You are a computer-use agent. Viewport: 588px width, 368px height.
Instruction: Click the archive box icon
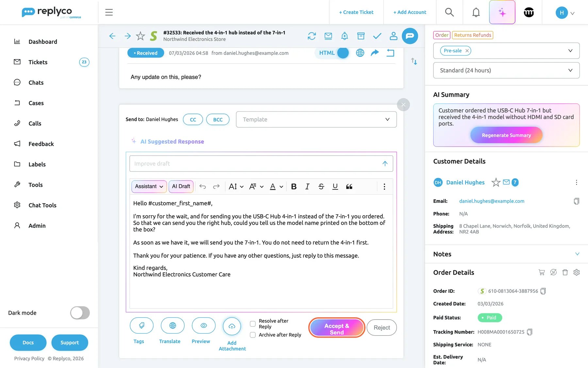tap(361, 36)
